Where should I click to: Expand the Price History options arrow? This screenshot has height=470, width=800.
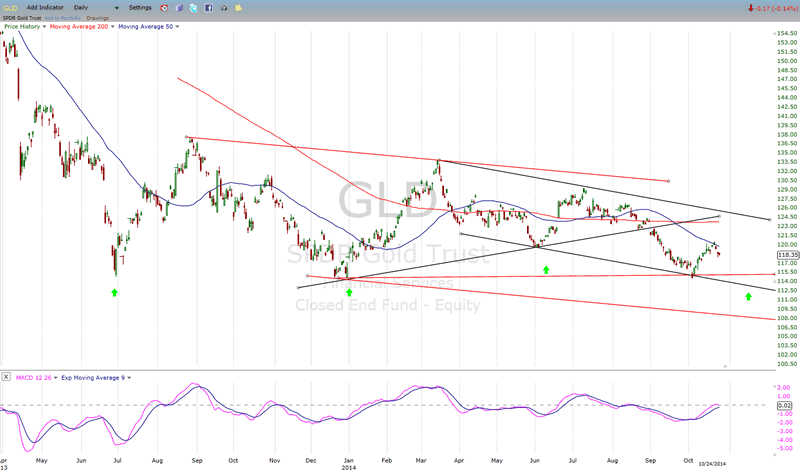pyautogui.click(x=43, y=26)
